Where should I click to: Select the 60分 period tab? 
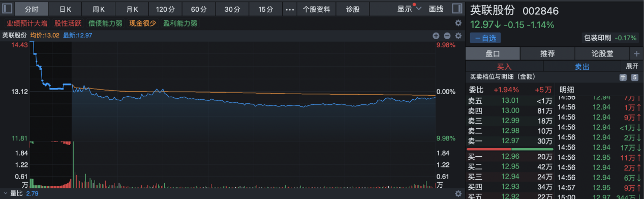pos(199,9)
